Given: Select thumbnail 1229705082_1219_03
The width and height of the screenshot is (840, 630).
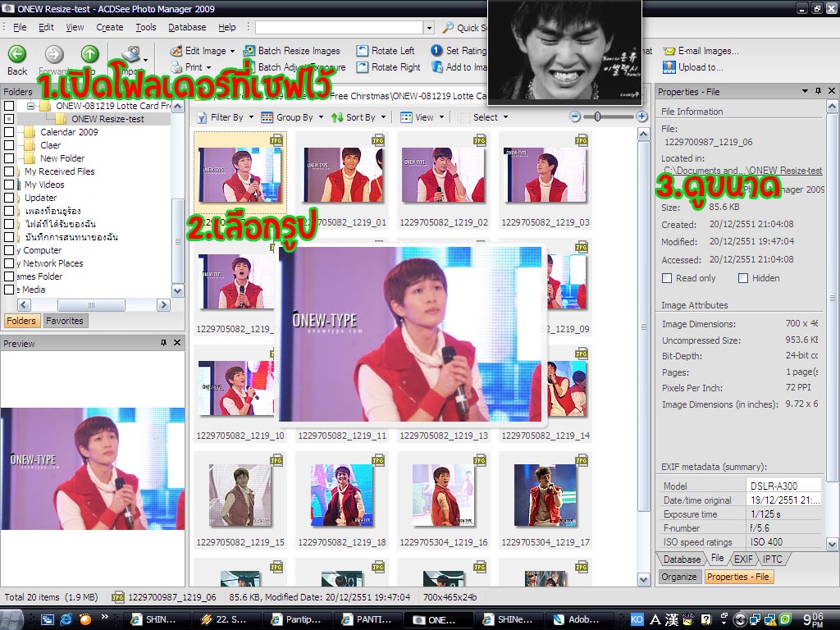Looking at the screenshot, I should tap(546, 180).
